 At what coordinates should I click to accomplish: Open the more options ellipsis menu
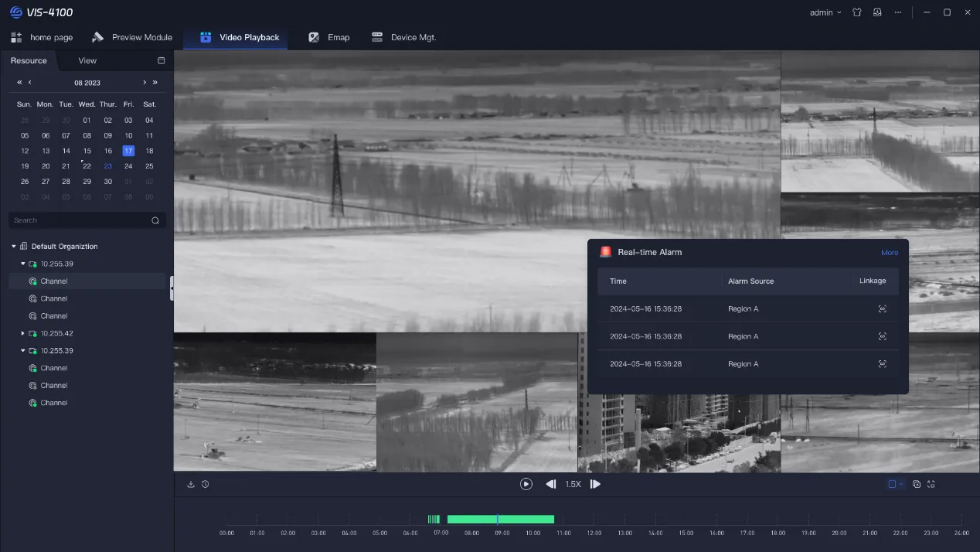point(898,12)
